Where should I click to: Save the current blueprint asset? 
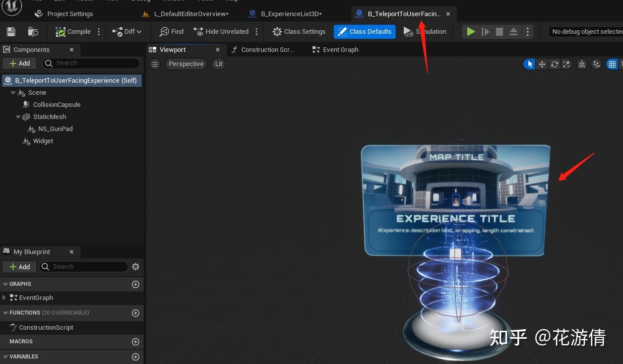click(x=10, y=31)
